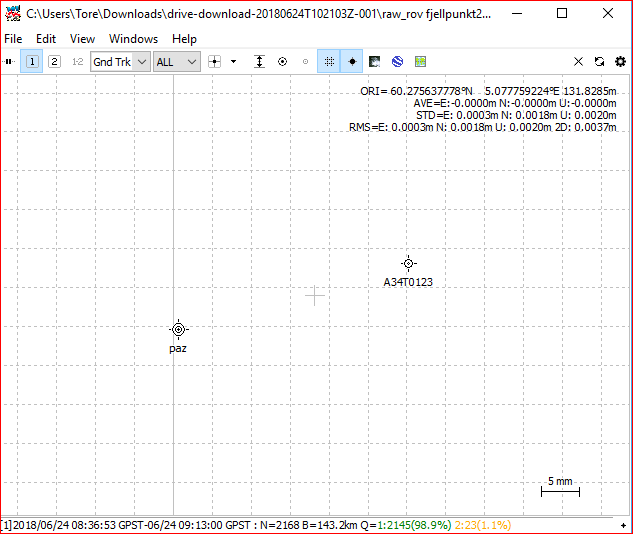The width and height of the screenshot is (633, 534).
Task: Click the clear X icon in toolbar
Action: [579, 62]
